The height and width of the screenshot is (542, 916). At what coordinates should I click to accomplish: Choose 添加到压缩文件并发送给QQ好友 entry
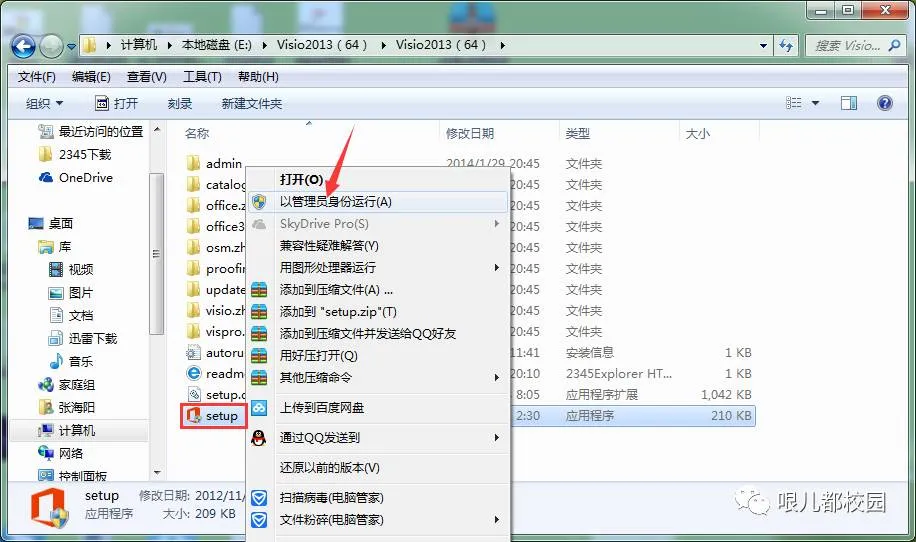coord(378,333)
